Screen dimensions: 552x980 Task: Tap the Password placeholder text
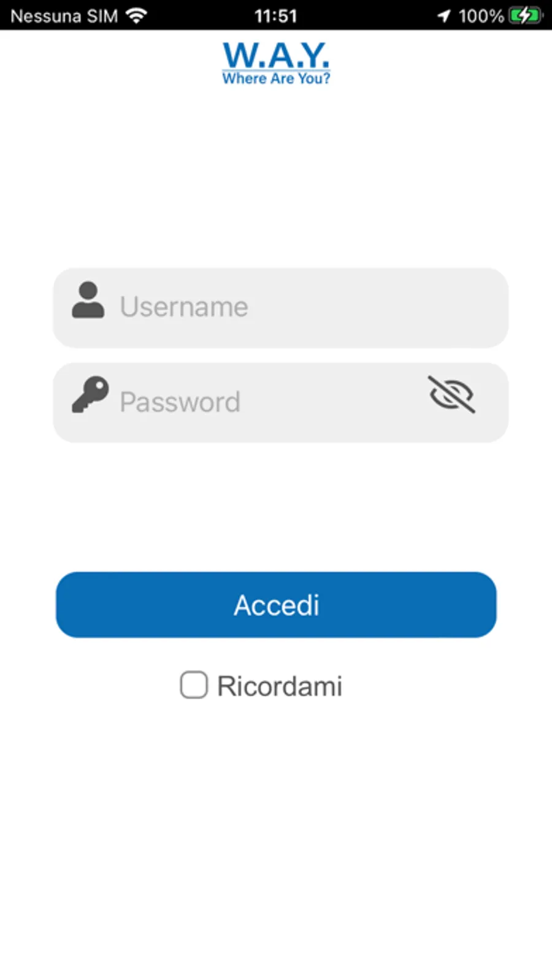pyautogui.click(x=180, y=402)
